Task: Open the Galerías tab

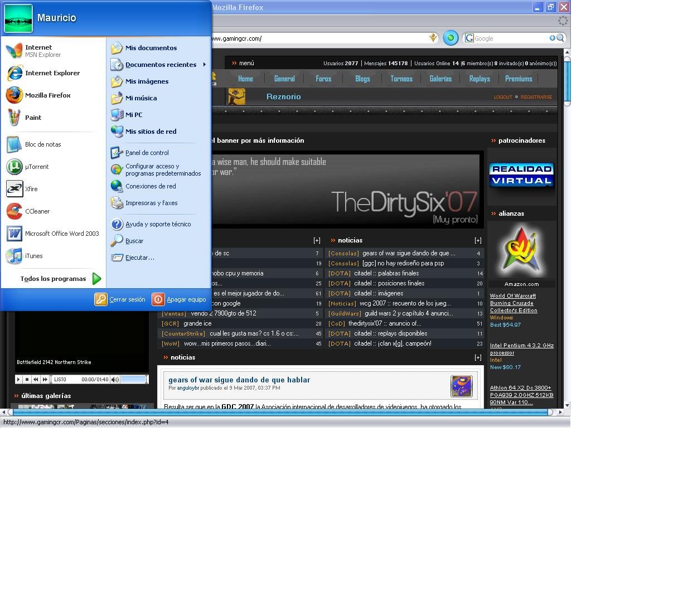Action: click(x=440, y=79)
